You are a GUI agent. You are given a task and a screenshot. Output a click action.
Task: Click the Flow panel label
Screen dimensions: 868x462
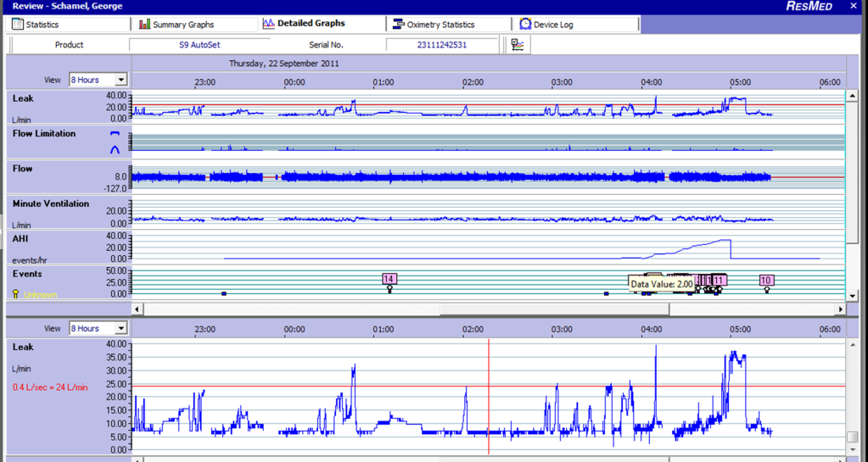click(x=23, y=168)
